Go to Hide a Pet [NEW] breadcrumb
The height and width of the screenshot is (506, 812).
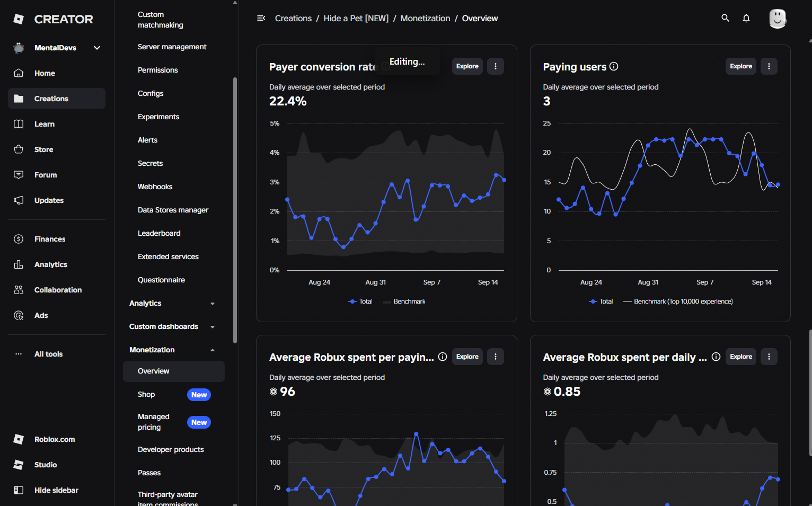[356, 18]
